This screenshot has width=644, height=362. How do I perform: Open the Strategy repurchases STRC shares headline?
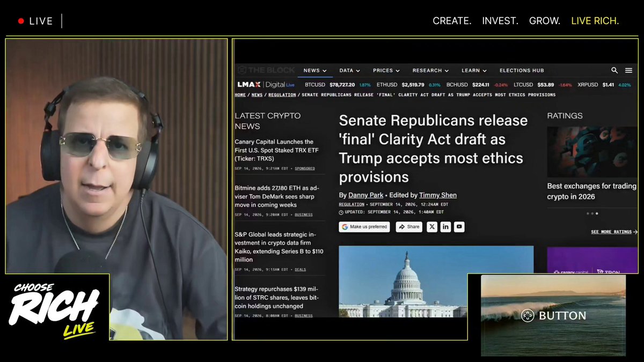(x=278, y=298)
